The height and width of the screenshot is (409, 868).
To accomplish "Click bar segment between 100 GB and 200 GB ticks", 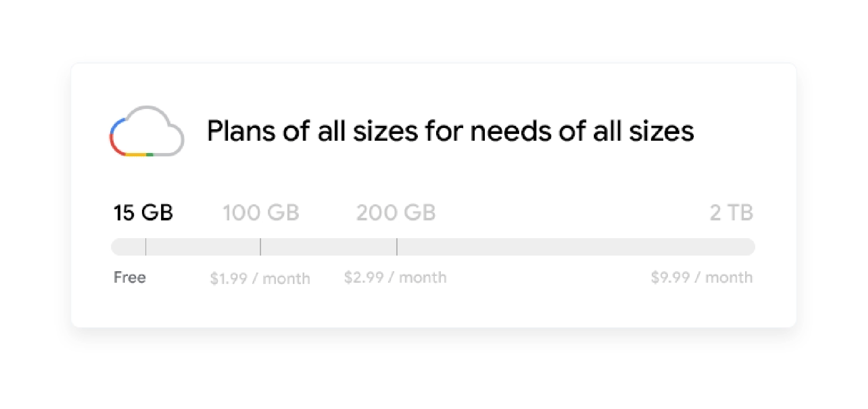I will (x=328, y=247).
